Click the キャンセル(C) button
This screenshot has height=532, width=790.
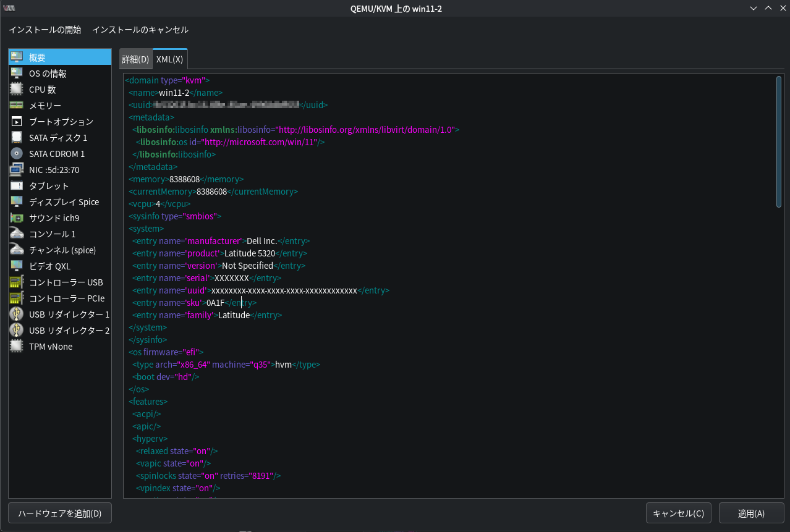tap(678, 513)
